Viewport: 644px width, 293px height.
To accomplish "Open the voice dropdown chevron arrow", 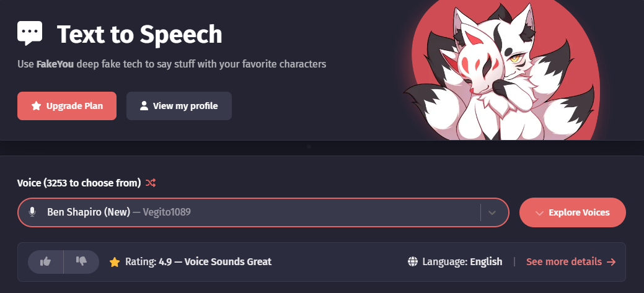I will click(492, 212).
